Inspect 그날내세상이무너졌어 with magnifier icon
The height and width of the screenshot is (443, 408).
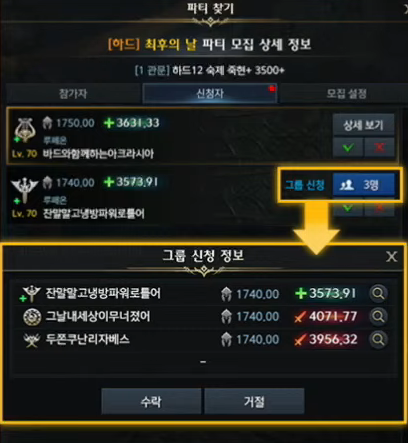coord(378,316)
